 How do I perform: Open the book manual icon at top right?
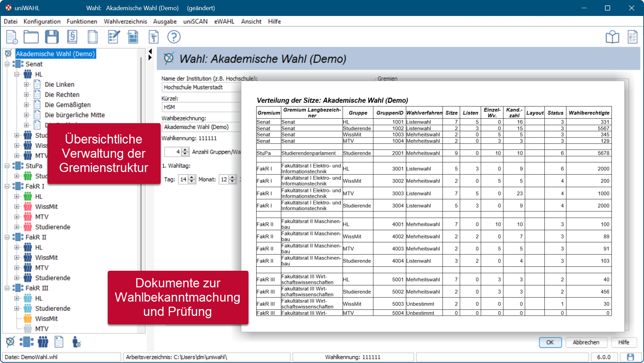pos(612,37)
